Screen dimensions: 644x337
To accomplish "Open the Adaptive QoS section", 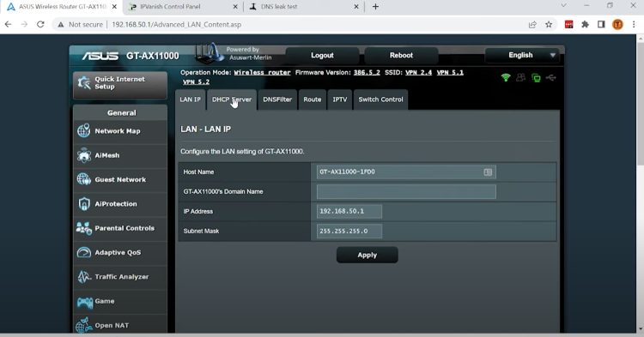I will [120, 252].
